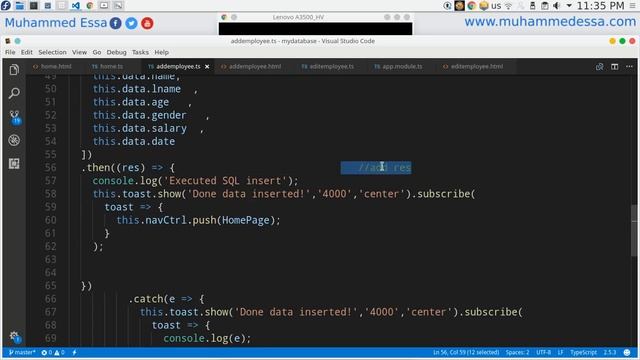Click console.log(e) on line 69

pos(204,338)
